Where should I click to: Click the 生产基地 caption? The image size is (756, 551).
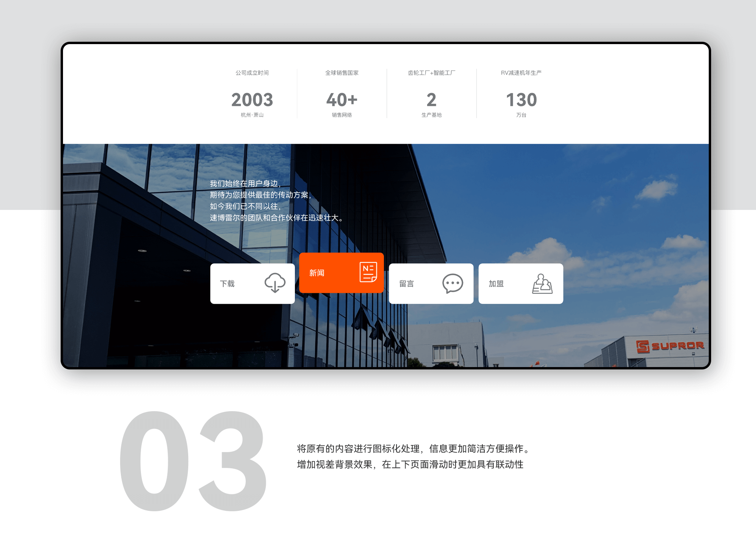(x=432, y=115)
